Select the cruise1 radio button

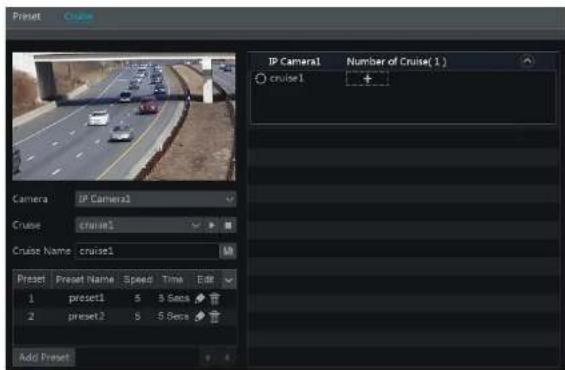[x=261, y=79]
